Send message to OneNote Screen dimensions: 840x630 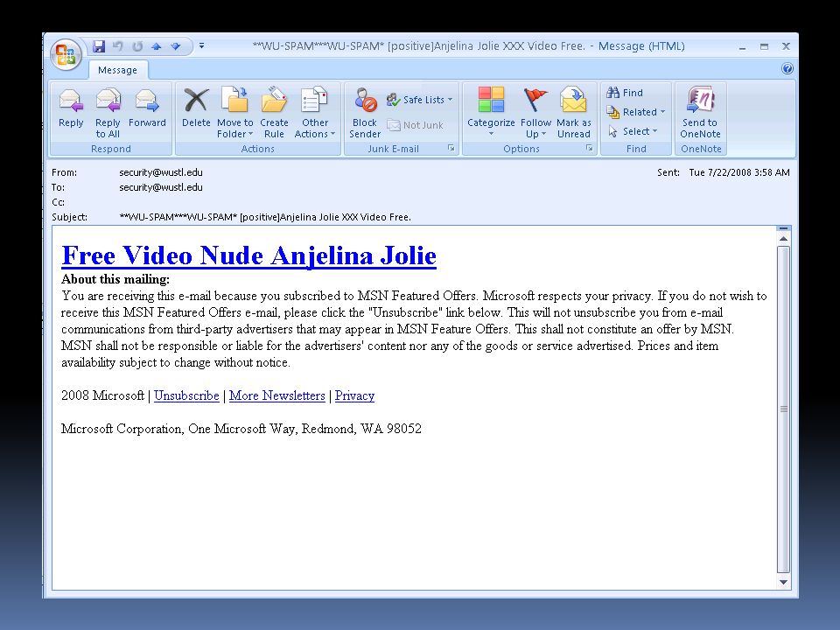700,113
